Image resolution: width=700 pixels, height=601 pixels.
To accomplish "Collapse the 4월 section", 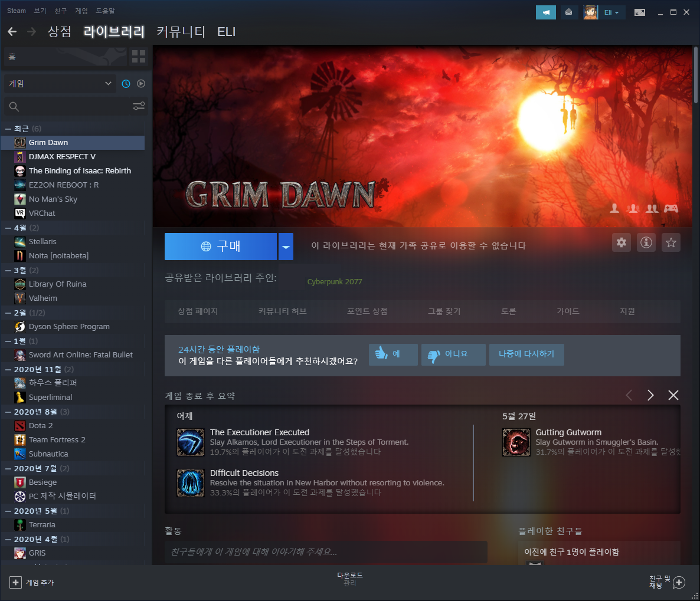I will pyautogui.click(x=8, y=228).
